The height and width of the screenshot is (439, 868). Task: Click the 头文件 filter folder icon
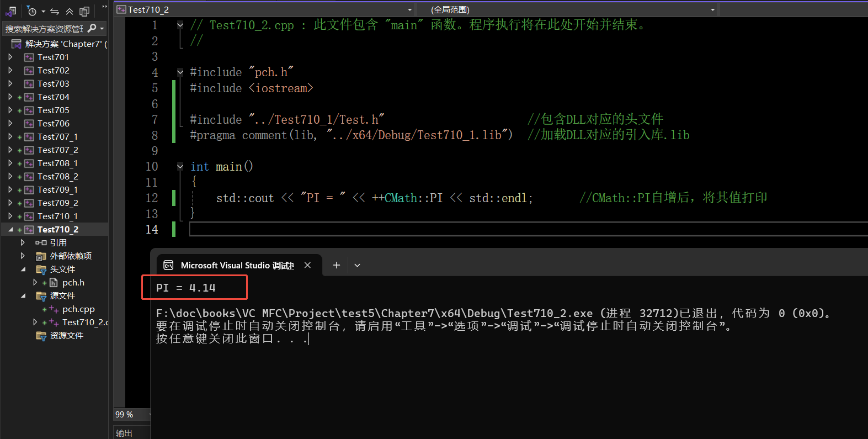pyautogui.click(x=41, y=269)
